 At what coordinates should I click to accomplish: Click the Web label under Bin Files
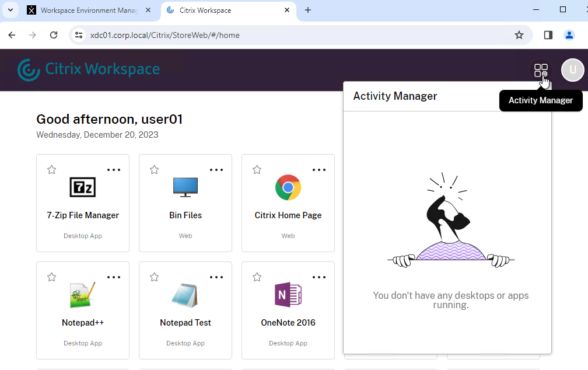[x=185, y=236]
